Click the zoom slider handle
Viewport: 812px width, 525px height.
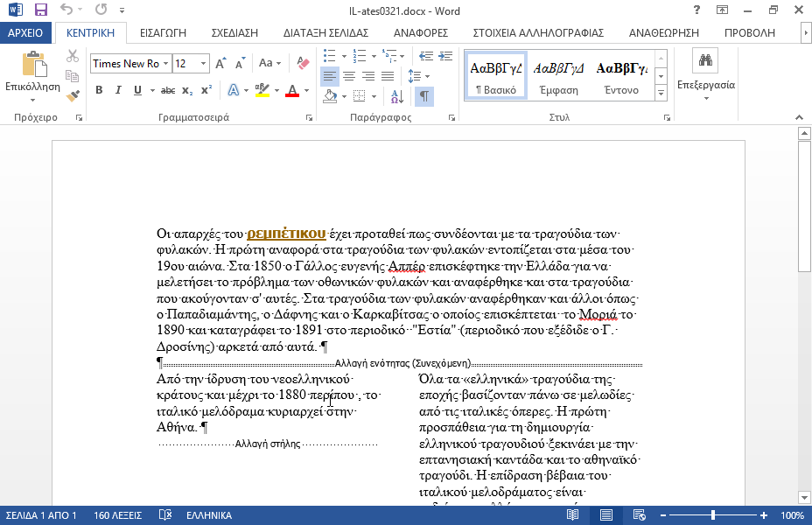click(x=713, y=515)
